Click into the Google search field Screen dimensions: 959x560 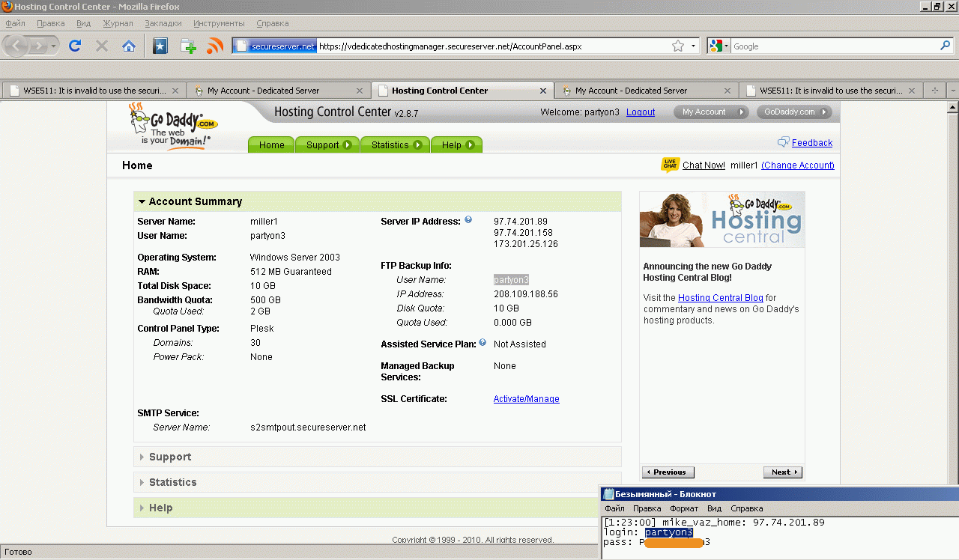pos(833,46)
